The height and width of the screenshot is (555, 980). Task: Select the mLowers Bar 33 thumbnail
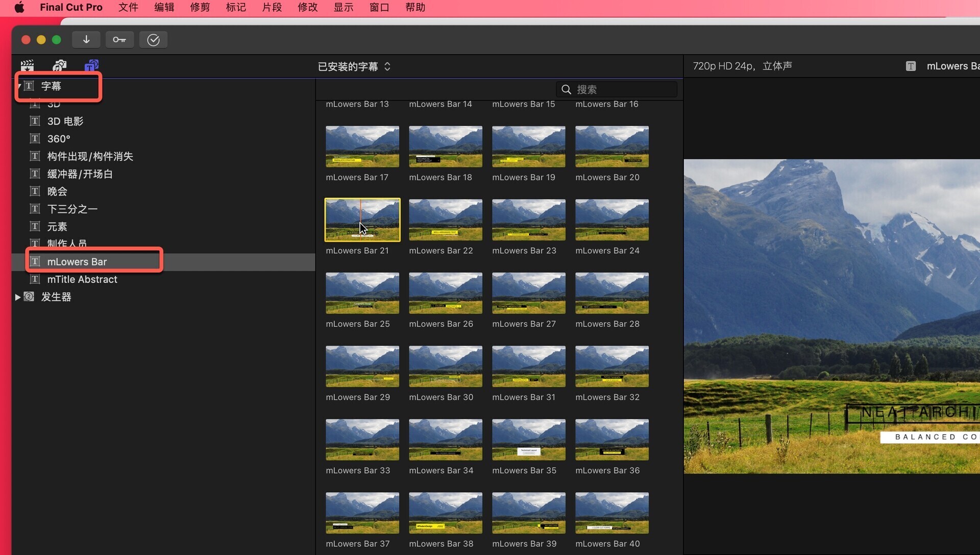pos(362,440)
